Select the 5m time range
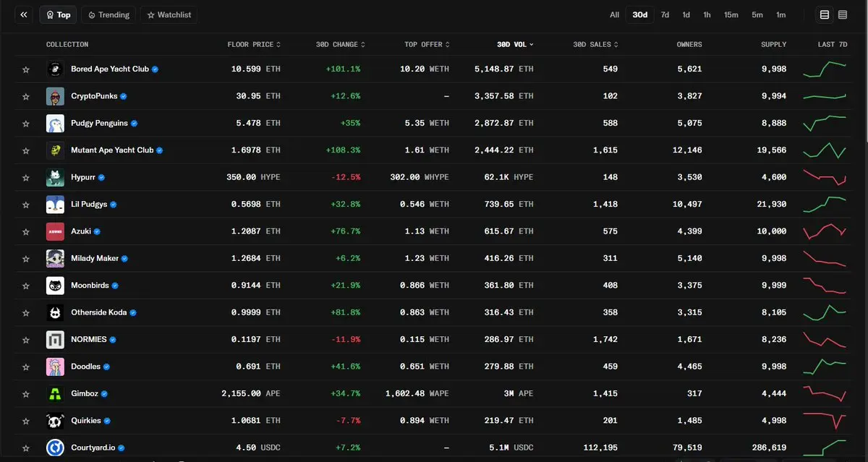 point(757,14)
